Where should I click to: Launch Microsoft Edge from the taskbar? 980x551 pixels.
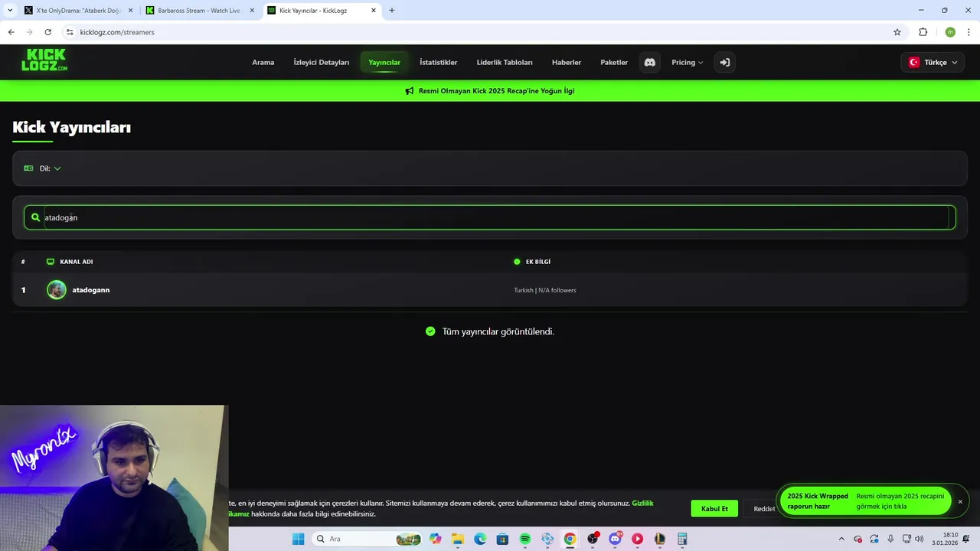(480, 539)
